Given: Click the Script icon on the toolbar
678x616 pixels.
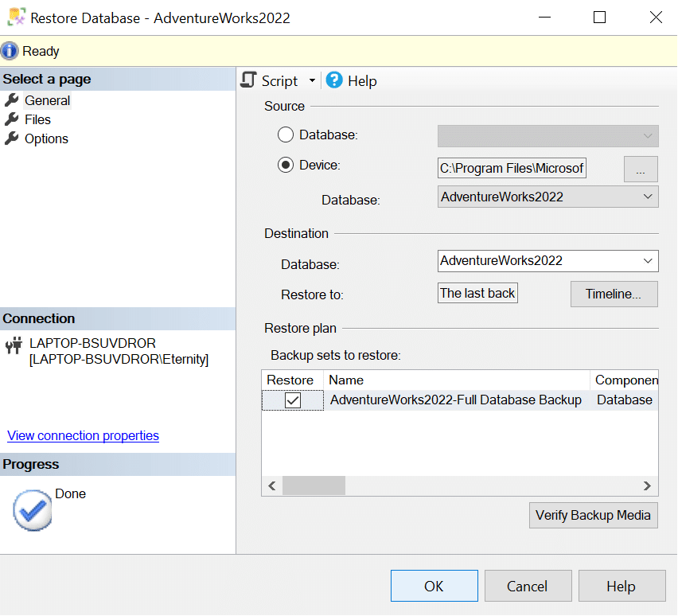Looking at the screenshot, I should pos(249,80).
